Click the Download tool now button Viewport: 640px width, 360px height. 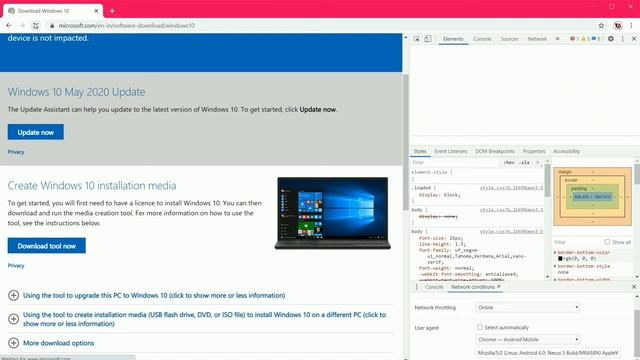[x=47, y=246]
